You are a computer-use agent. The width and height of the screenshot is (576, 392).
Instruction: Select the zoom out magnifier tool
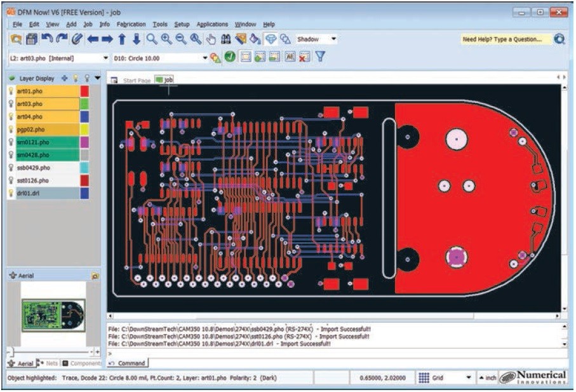181,39
